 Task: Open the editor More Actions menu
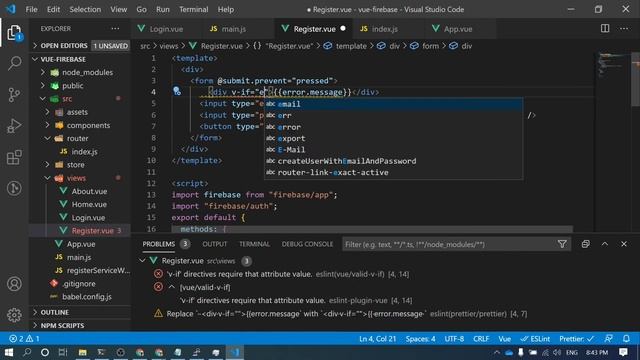pyautogui.click(x=624, y=29)
